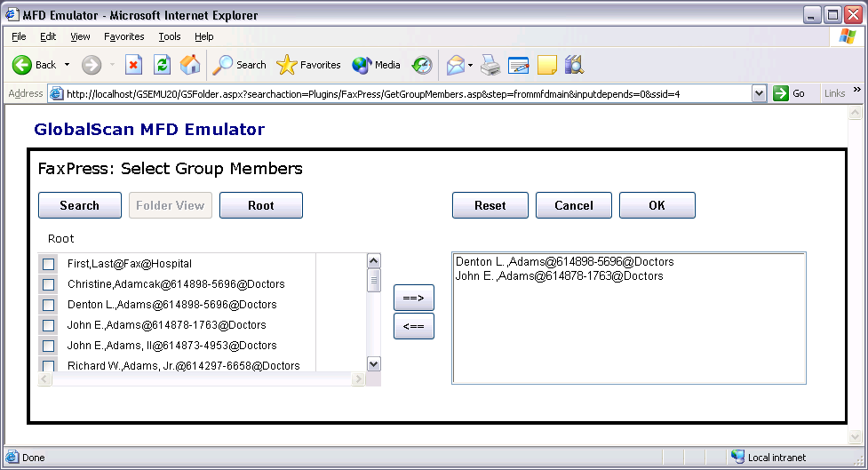Image resolution: width=868 pixels, height=470 pixels.
Task: Expand the Links toolbar chevron
Action: pos(857,90)
